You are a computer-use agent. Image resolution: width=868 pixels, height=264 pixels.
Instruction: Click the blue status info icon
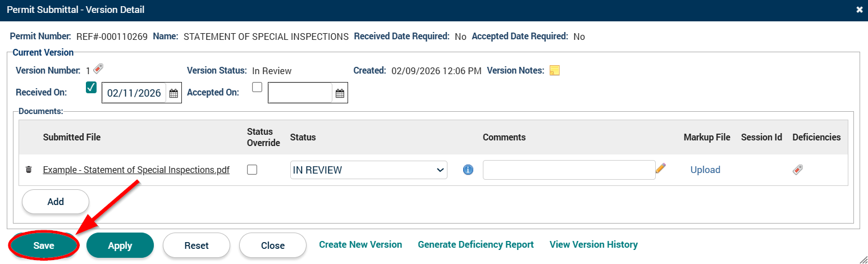point(468,170)
